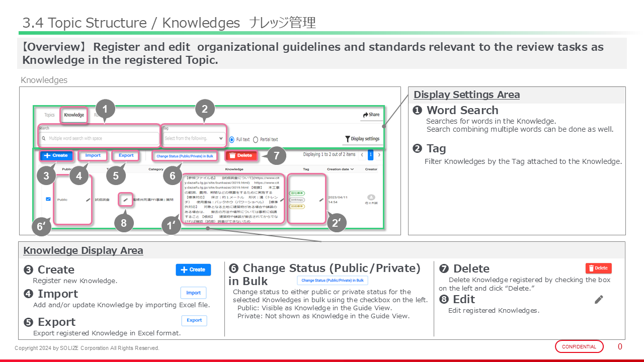Viewport: 644px width, 362px height.
Task: Open Display settings filter icon
Action: [x=347, y=139]
